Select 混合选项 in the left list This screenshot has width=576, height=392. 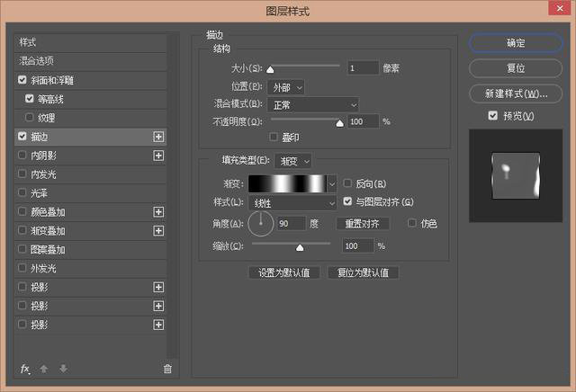90,61
